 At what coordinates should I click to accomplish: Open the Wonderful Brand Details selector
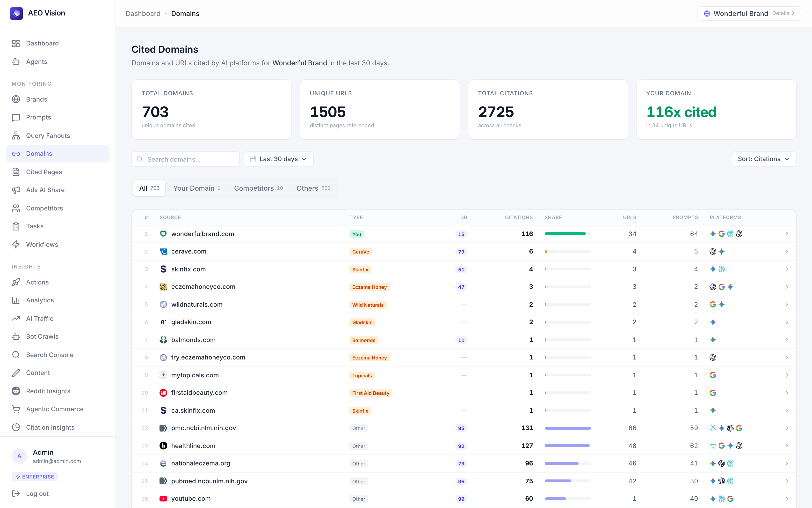[750, 14]
